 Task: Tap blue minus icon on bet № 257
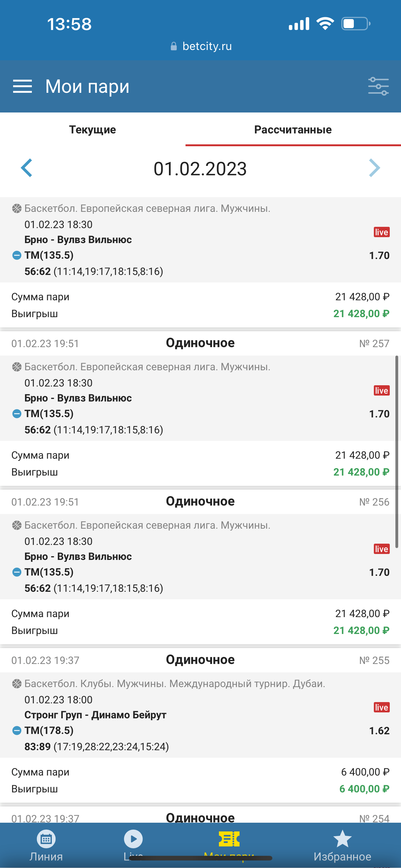[17, 414]
